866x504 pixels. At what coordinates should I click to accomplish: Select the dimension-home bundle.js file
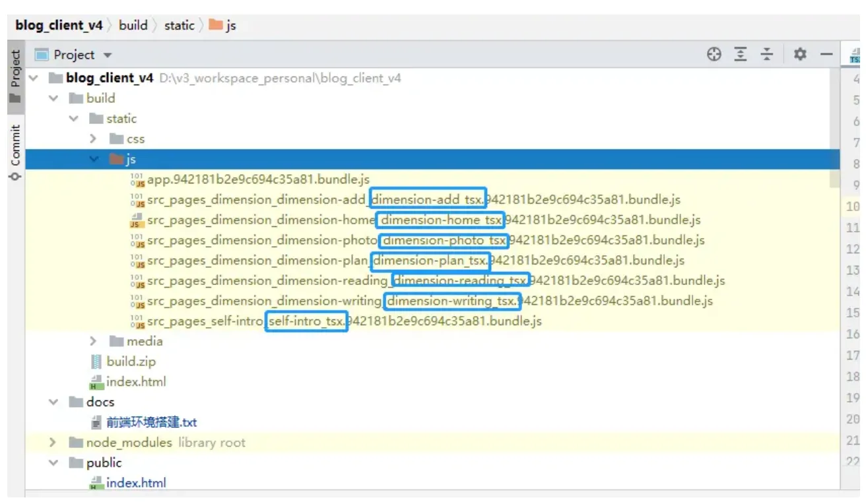click(424, 220)
